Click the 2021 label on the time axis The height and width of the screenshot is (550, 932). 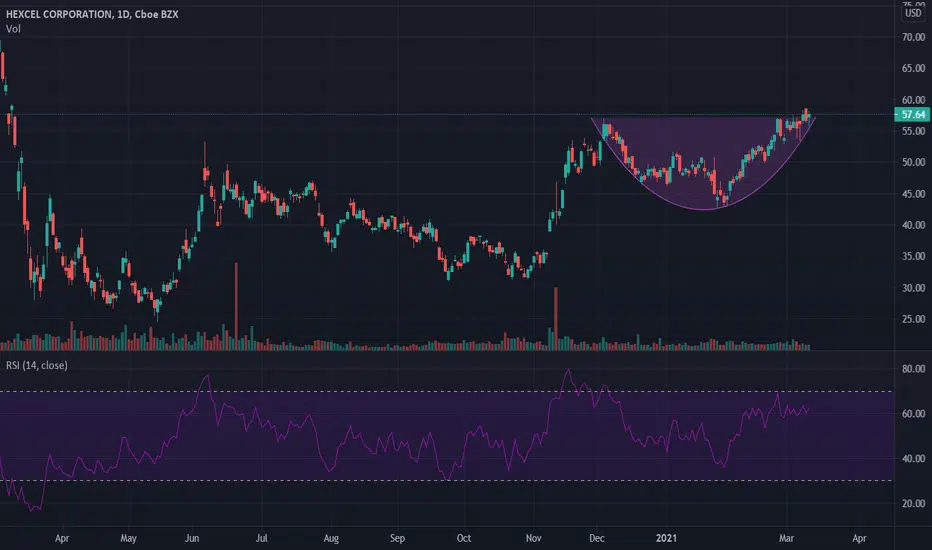666,538
